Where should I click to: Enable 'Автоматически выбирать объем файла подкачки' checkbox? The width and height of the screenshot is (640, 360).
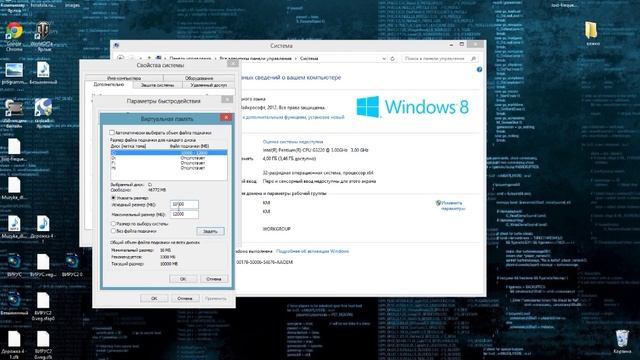(111, 133)
